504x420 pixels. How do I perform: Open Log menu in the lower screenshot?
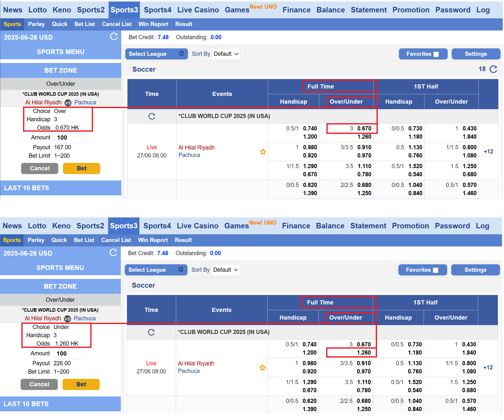point(482,226)
